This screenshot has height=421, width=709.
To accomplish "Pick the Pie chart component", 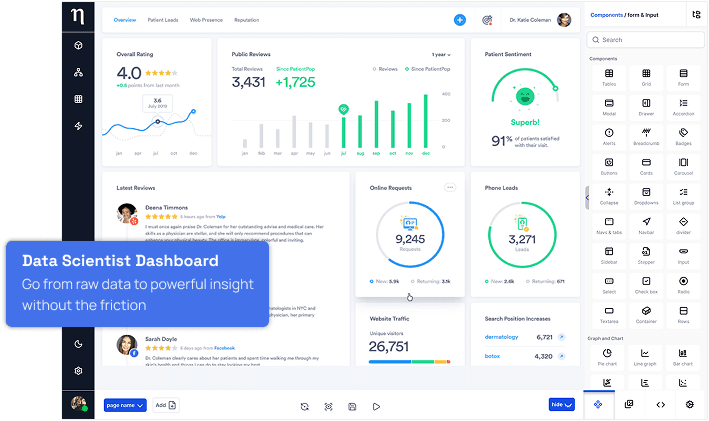I will click(x=609, y=356).
